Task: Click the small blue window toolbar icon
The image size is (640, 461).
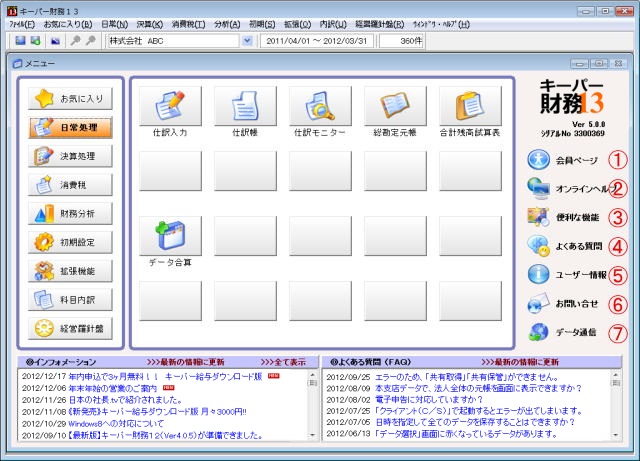Action: 56,41
